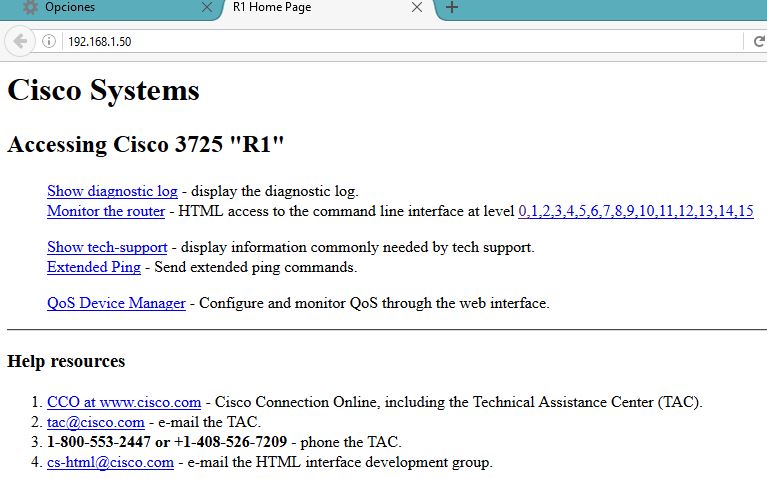Open command line access at level 10
767x479 pixels.
pos(646,211)
